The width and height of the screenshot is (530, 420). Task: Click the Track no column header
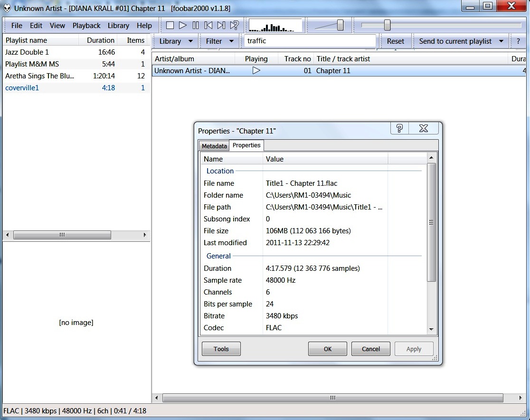296,59
